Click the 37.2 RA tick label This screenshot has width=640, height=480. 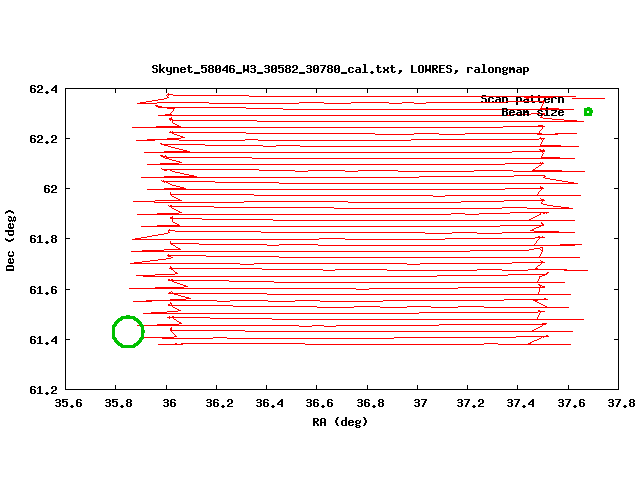tap(470, 403)
